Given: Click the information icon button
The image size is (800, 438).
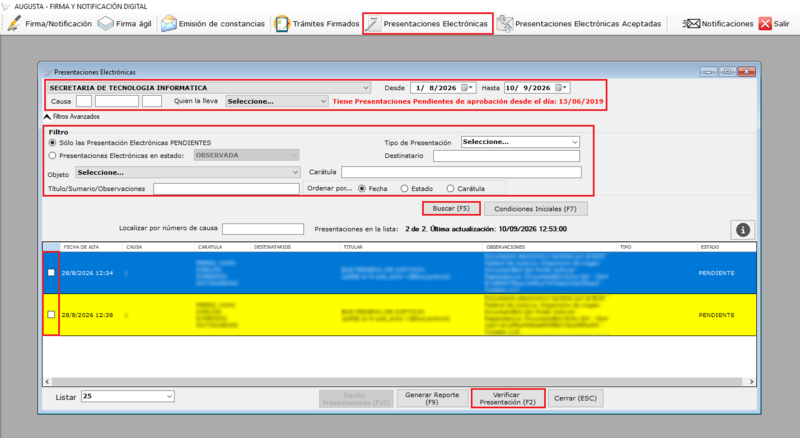Looking at the screenshot, I should [x=742, y=230].
